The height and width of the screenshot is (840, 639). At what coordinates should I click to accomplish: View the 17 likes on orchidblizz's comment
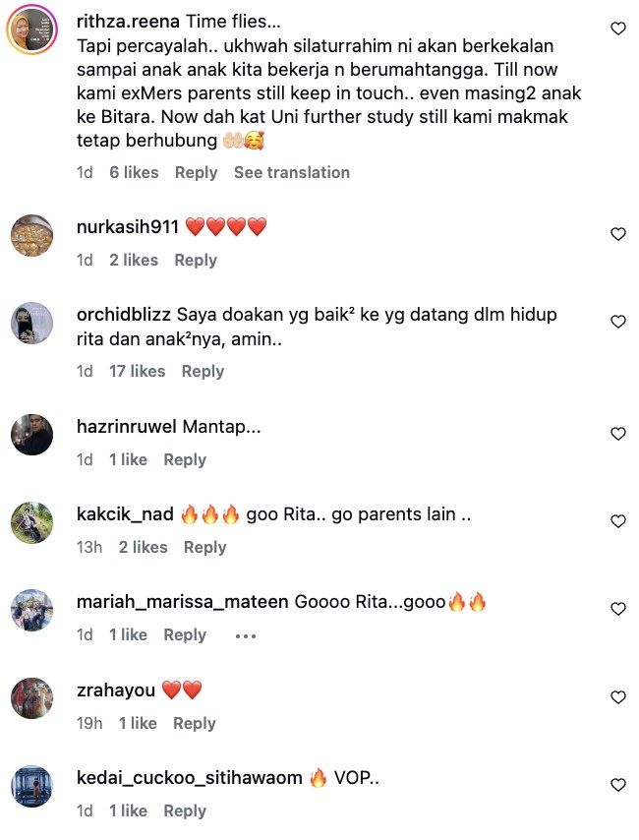pos(137,371)
